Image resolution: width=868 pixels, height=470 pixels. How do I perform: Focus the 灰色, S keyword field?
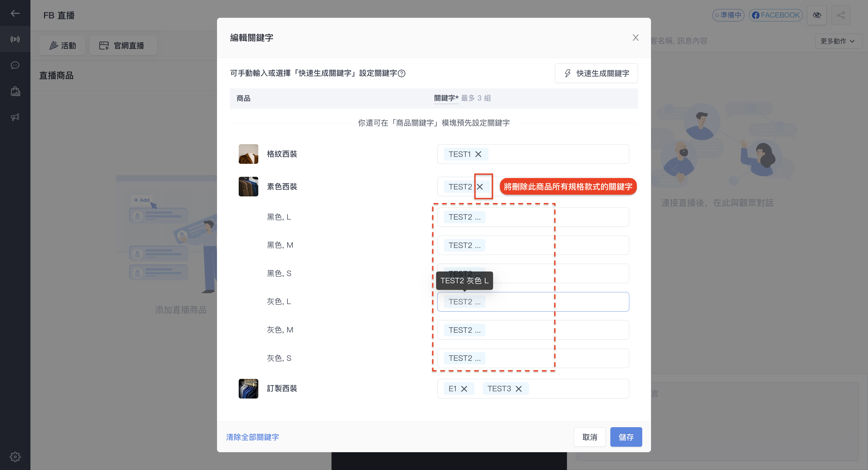533,358
